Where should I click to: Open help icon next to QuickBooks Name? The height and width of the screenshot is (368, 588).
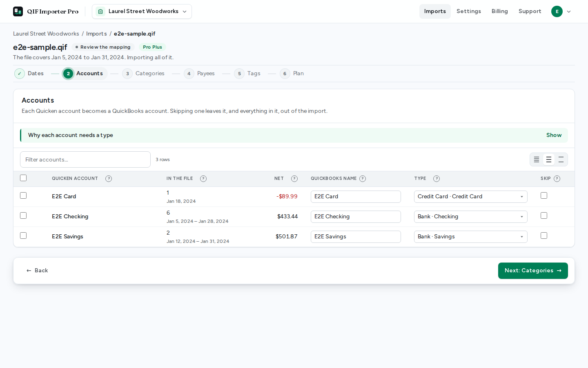(x=363, y=179)
